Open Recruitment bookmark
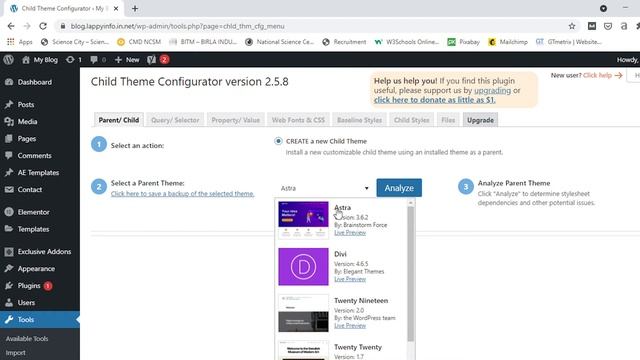Viewport: 640px width, 360px height. [x=344, y=42]
